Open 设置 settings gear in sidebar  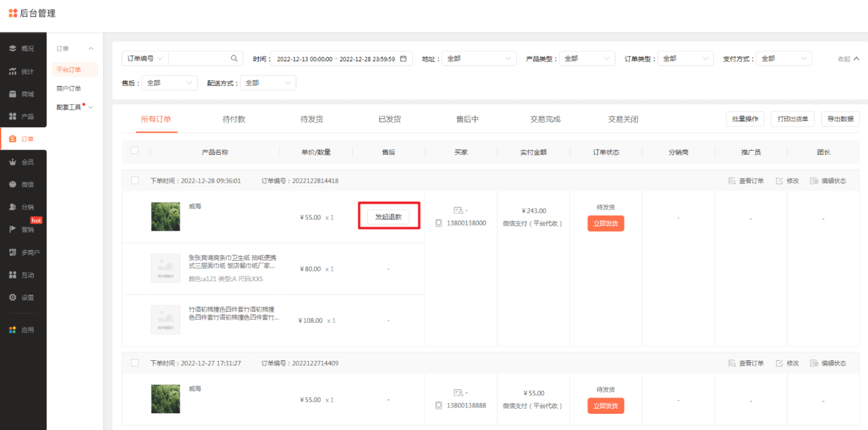tap(12, 297)
